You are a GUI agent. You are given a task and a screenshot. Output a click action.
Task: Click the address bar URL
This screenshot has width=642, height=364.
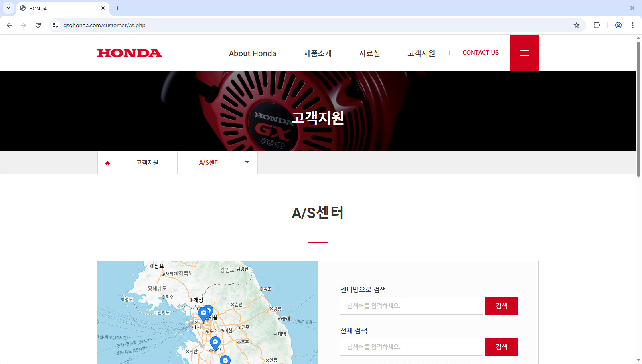(104, 25)
